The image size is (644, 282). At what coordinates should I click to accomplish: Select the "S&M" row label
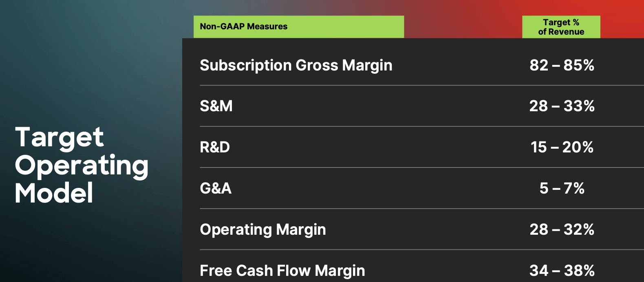click(216, 106)
